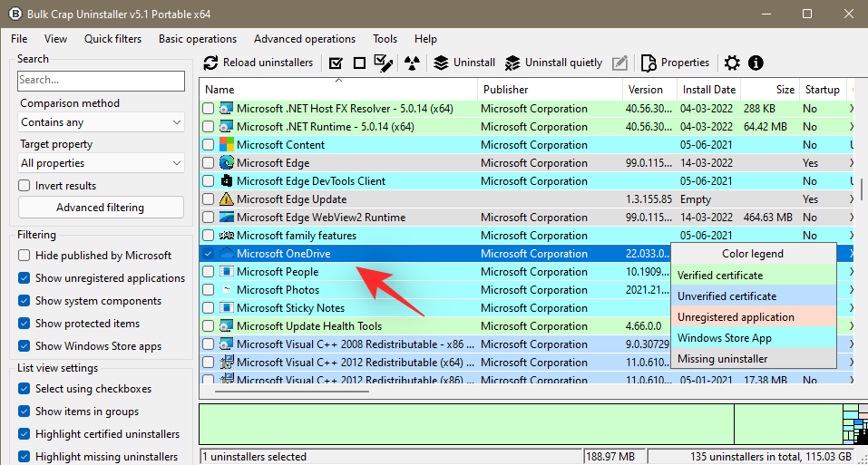Check the box beside Microsoft Photos

tap(209, 290)
